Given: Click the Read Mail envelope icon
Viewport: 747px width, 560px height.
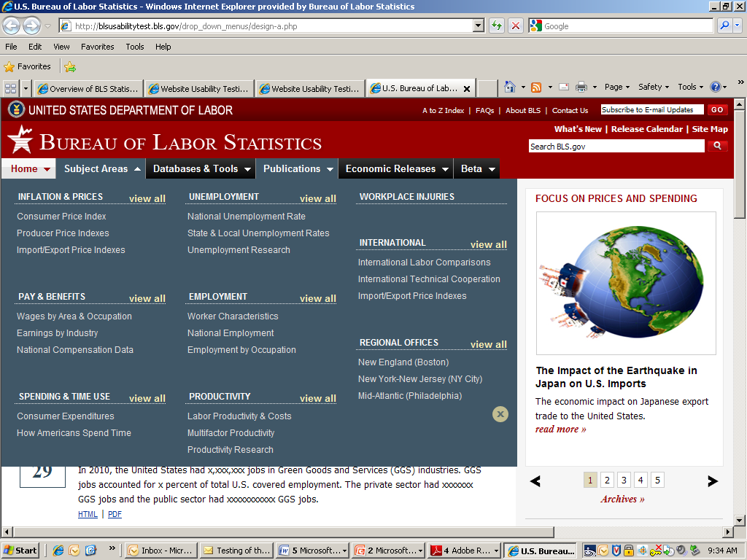Looking at the screenshot, I should pos(564,87).
